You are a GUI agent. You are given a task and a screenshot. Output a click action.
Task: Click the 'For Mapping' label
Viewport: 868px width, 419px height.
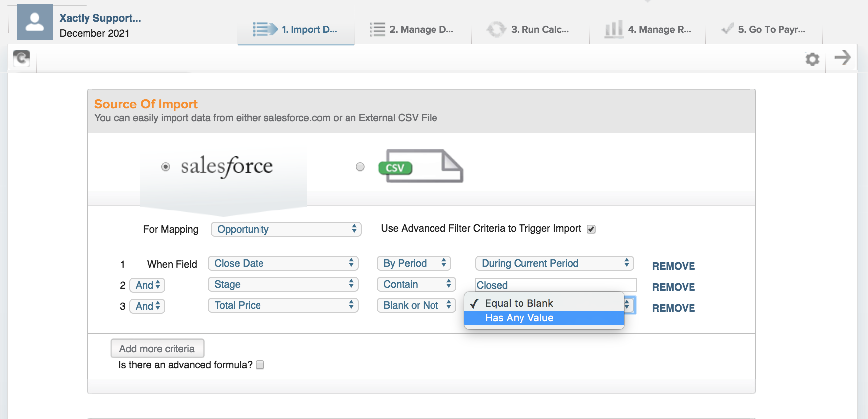[x=171, y=229]
